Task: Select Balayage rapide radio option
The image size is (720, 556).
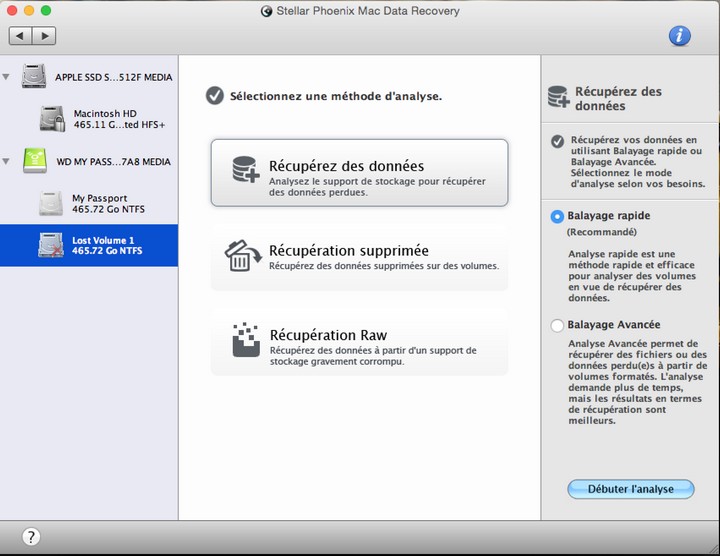Action: pos(557,217)
